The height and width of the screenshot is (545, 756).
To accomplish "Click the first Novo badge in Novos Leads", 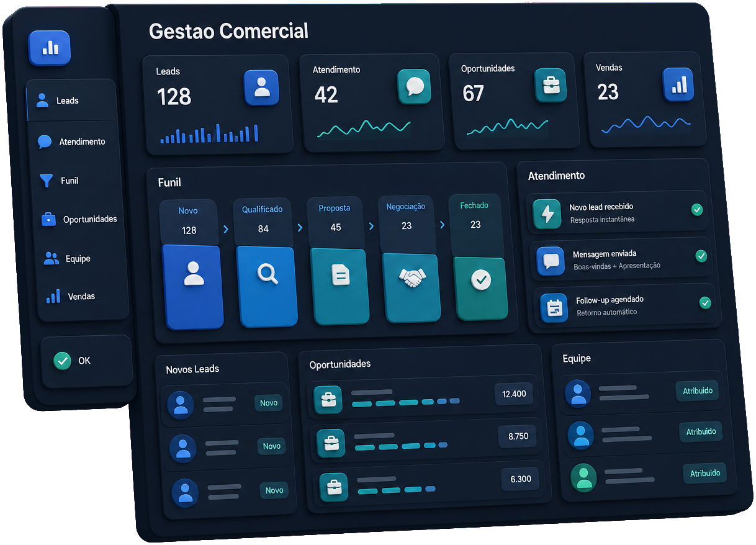I will point(269,403).
